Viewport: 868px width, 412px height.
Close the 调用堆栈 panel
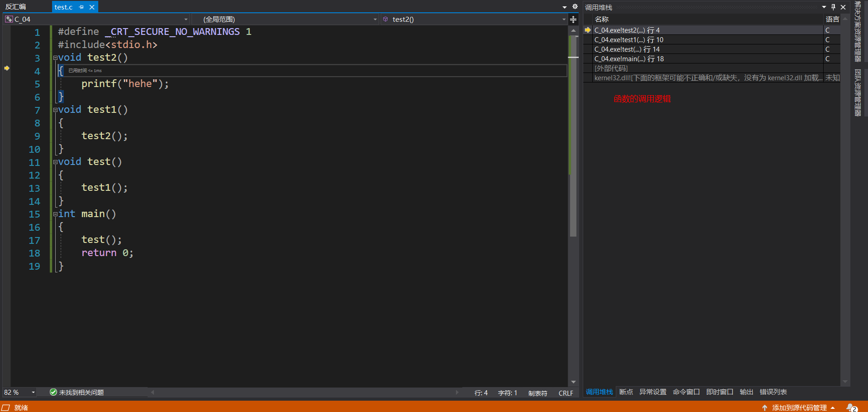pyautogui.click(x=843, y=7)
